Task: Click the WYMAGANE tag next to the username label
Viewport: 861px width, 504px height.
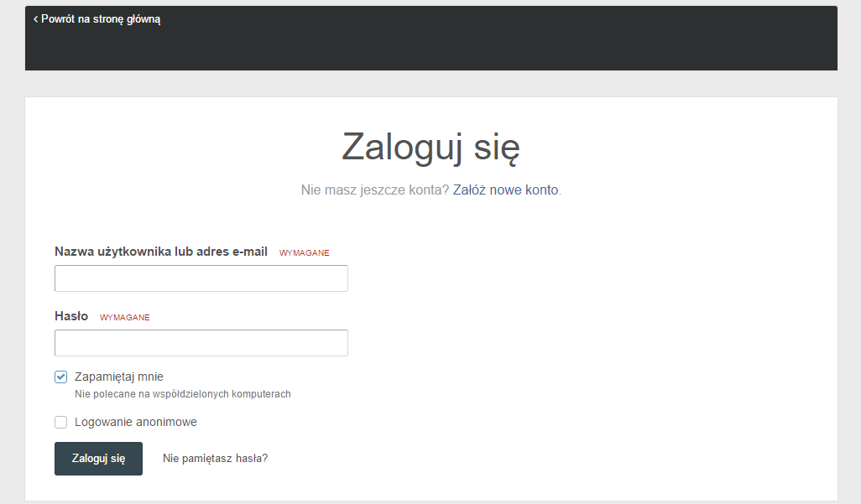Action: tap(304, 252)
